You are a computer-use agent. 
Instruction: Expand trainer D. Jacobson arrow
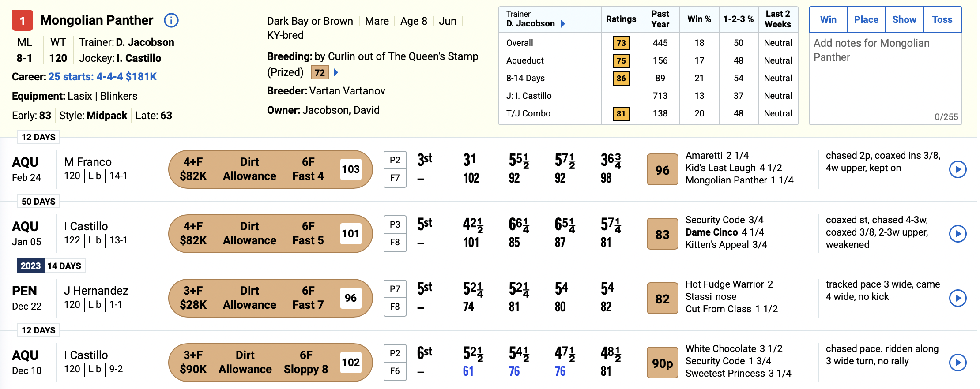tap(563, 24)
